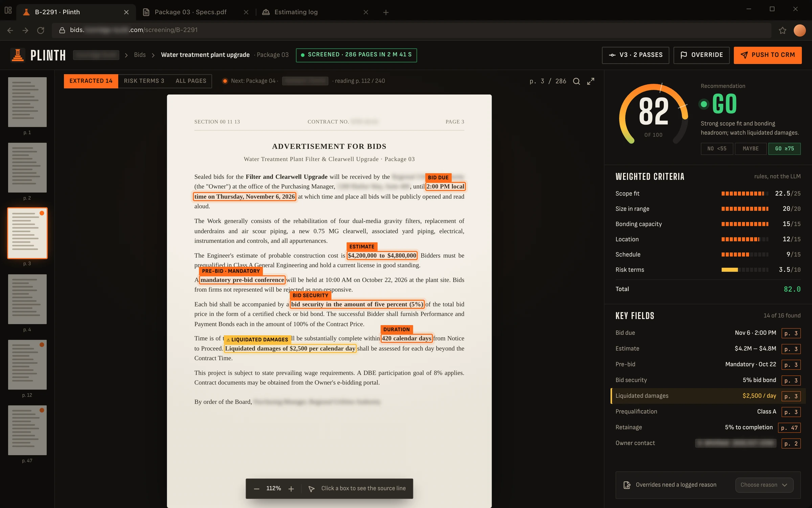Image resolution: width=812 pixels, height=508 pixels.
Task: Bookmark the page with the star icon
Action: point(782,30)
